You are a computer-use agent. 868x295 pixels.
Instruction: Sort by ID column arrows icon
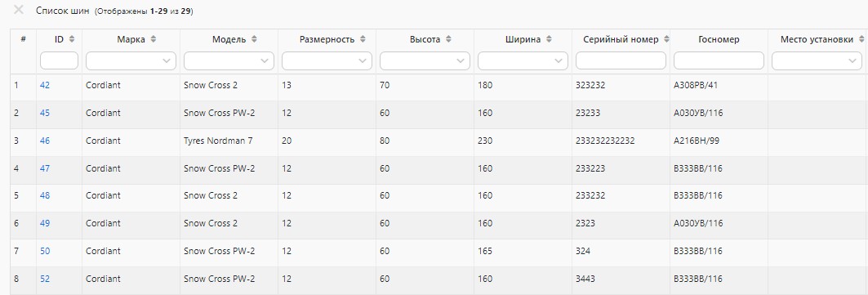coord(71,39)
